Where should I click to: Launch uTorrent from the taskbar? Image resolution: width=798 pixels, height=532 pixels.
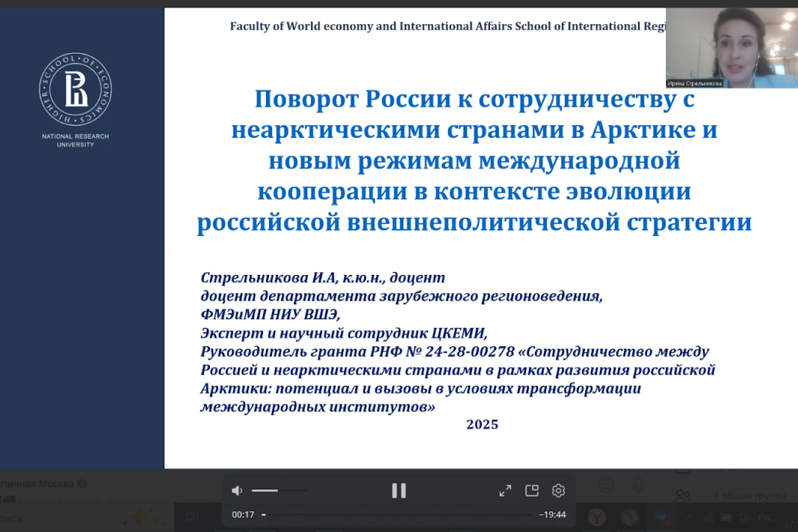[x=630, y=516]
